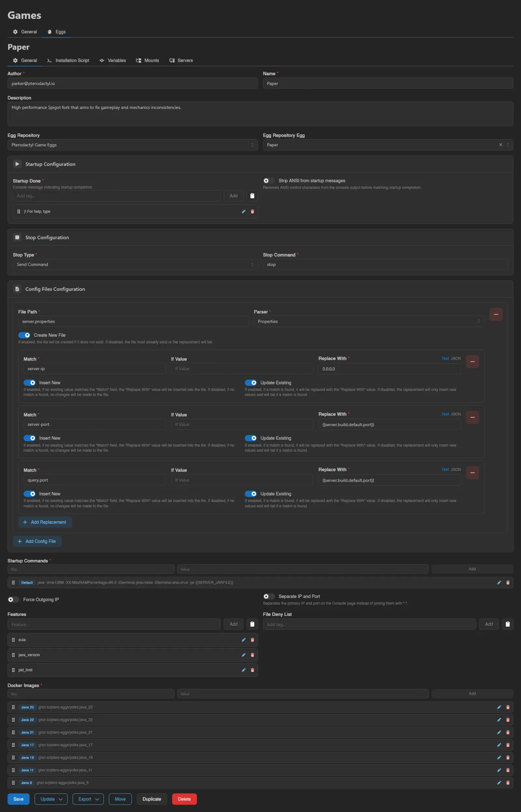Enable Separate IP and Port
The width and height of the screenshot is (521, 812).
(269, 596)
